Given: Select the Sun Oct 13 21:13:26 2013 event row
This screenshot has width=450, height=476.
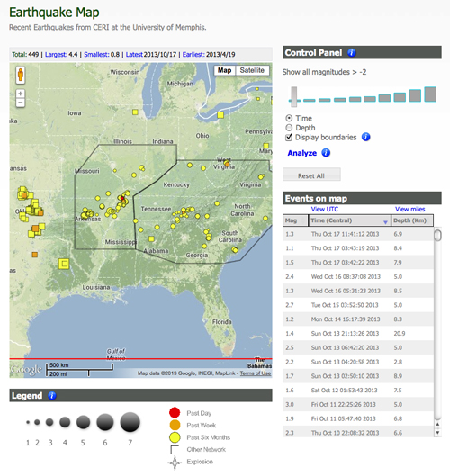Looking at the screenshot, I should (x=358, y=333).
